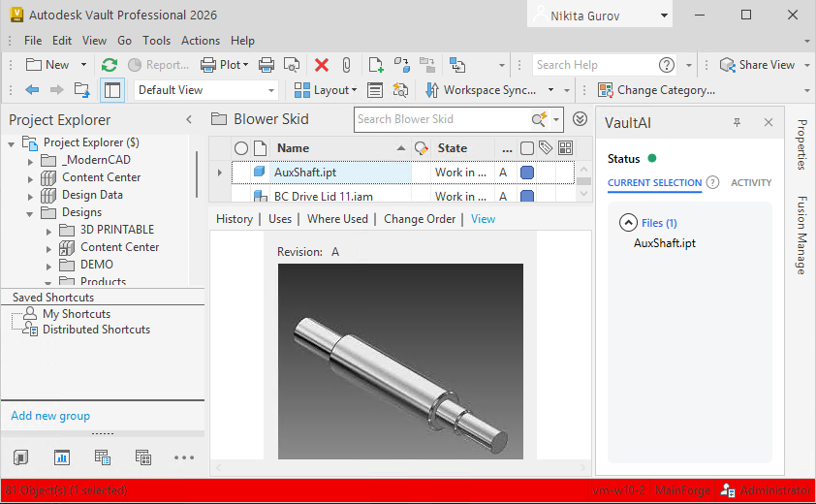Click the circle status column header
The height and width of the screenshot is (504, 816).
click(x=241, y=148)
